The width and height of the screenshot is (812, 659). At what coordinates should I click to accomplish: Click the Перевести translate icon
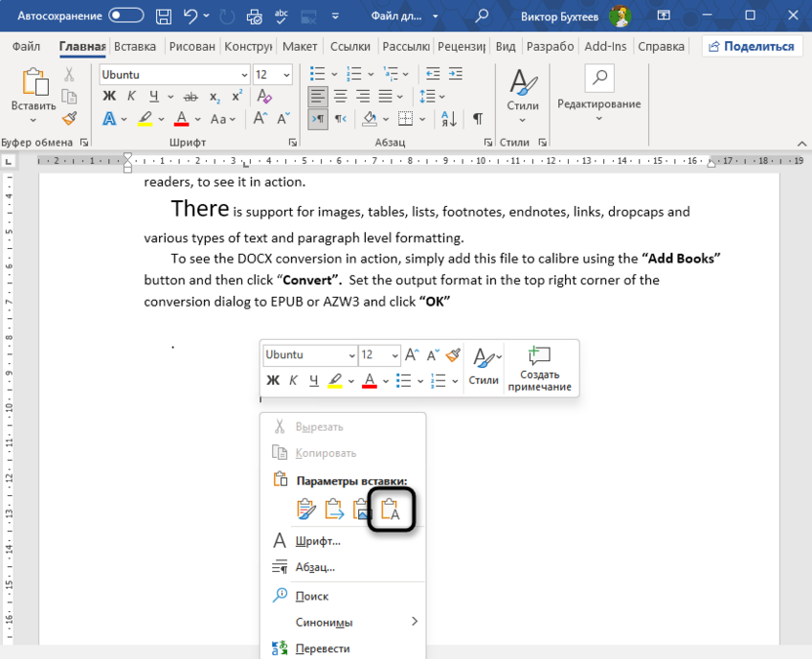coord(278,647)
